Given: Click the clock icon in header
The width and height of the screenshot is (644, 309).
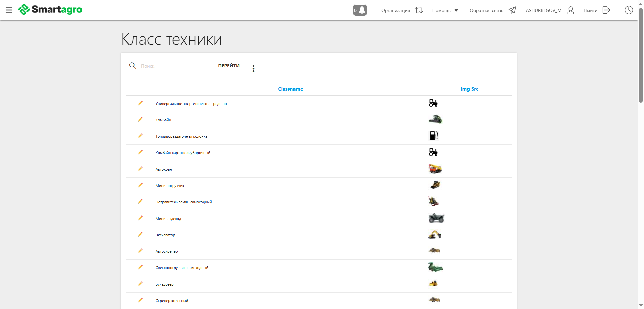Looking at the screenshot, I should (x=629, y=10).
